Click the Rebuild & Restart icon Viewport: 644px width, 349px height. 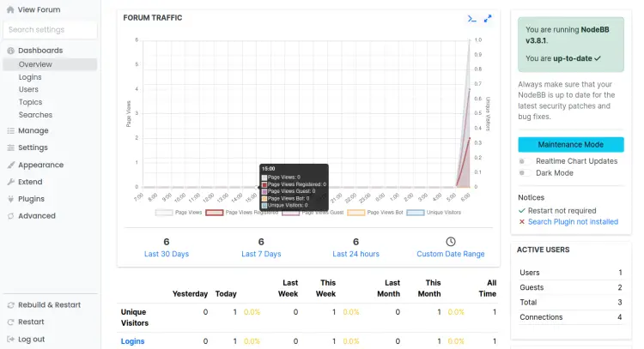(x=10, y=305)
